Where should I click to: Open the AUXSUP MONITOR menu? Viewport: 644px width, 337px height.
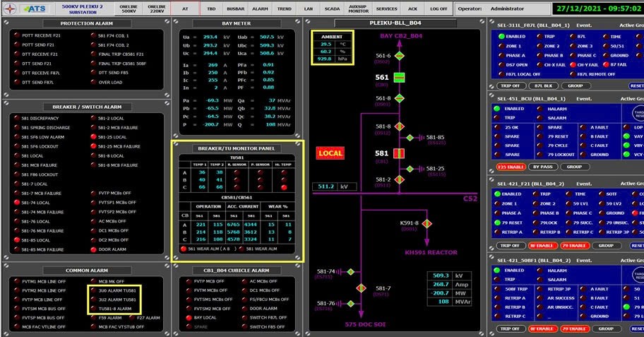click(x=358, y=8)
